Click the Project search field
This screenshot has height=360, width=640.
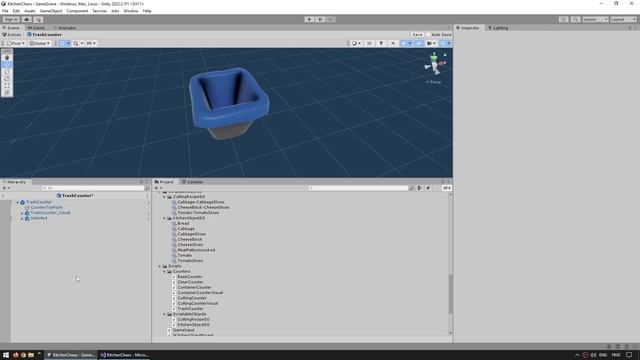tap(358, 188)
